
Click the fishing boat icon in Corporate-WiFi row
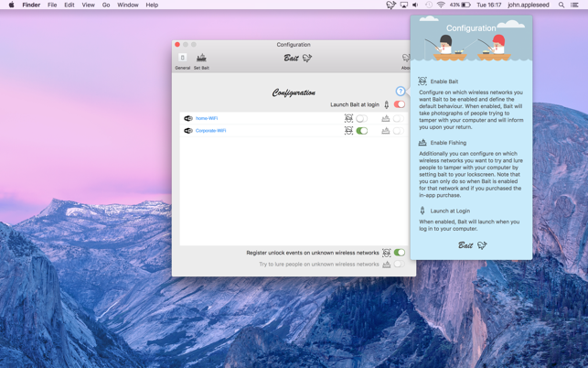(x=386, y=131)
